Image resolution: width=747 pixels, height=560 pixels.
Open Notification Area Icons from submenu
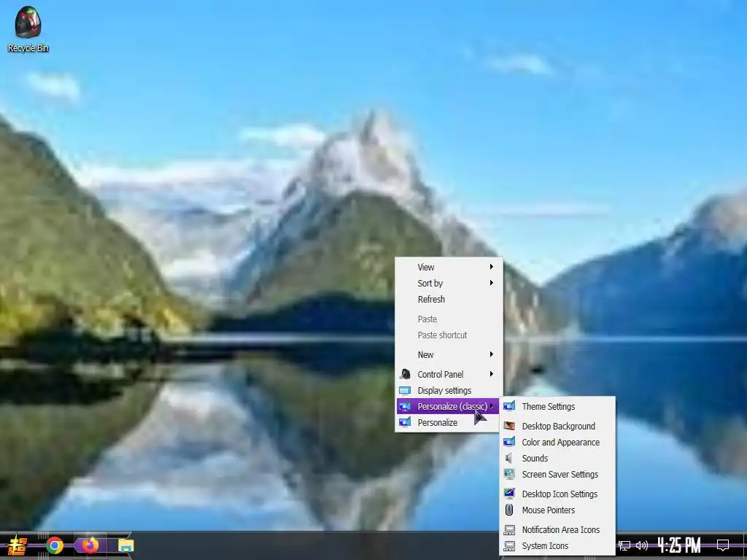[557, 529]
